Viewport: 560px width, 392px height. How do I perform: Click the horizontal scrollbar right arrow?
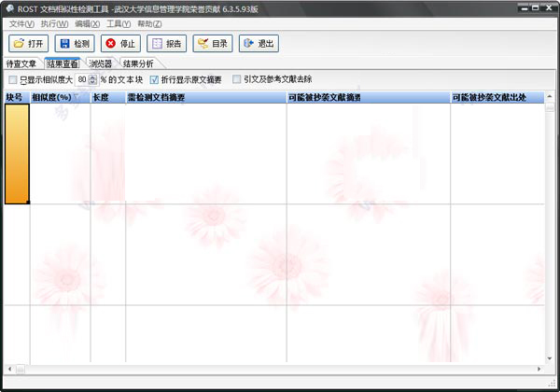pyautogui.click(x=539, y=370)
